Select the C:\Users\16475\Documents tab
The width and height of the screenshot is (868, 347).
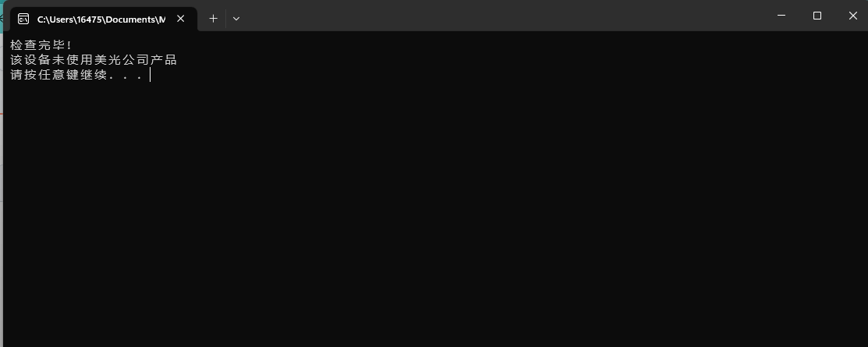(104, 19)
